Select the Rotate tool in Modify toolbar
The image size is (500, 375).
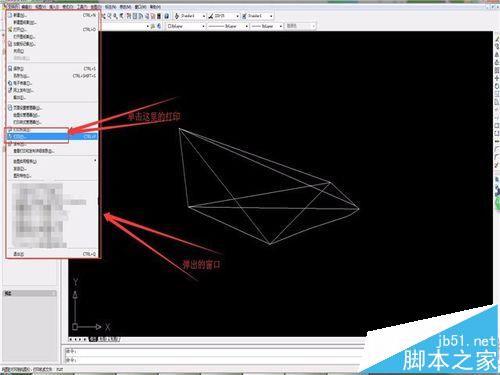[497, 86]
